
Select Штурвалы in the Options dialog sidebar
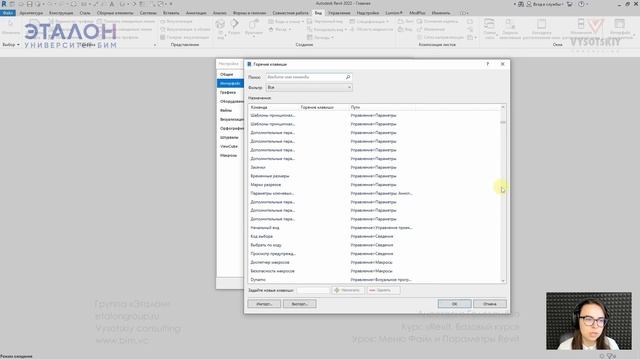(x=230, y=137)
